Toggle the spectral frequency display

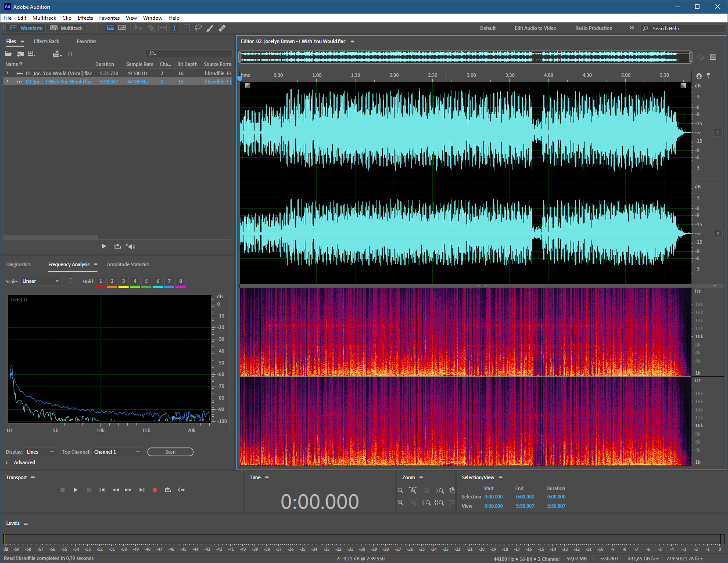[x=111, y=28]
